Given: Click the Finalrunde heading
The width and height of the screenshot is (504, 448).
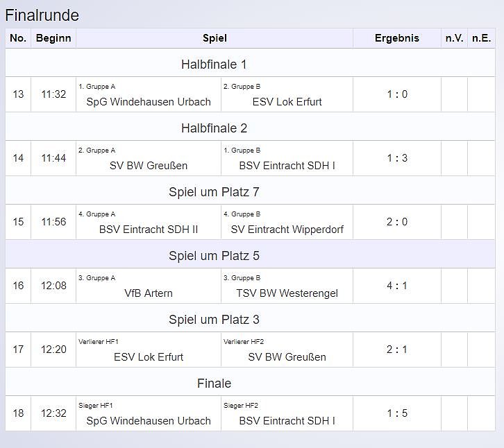Looking at the screenshot, I should [42, 15].
